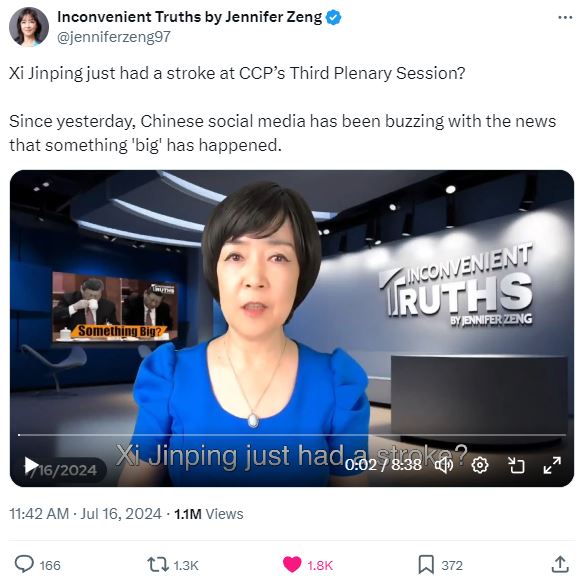Click the 0:02 / 8:38 time display
Image resolution: width=588 pixels, height=583 pixels.
point(383,465)
